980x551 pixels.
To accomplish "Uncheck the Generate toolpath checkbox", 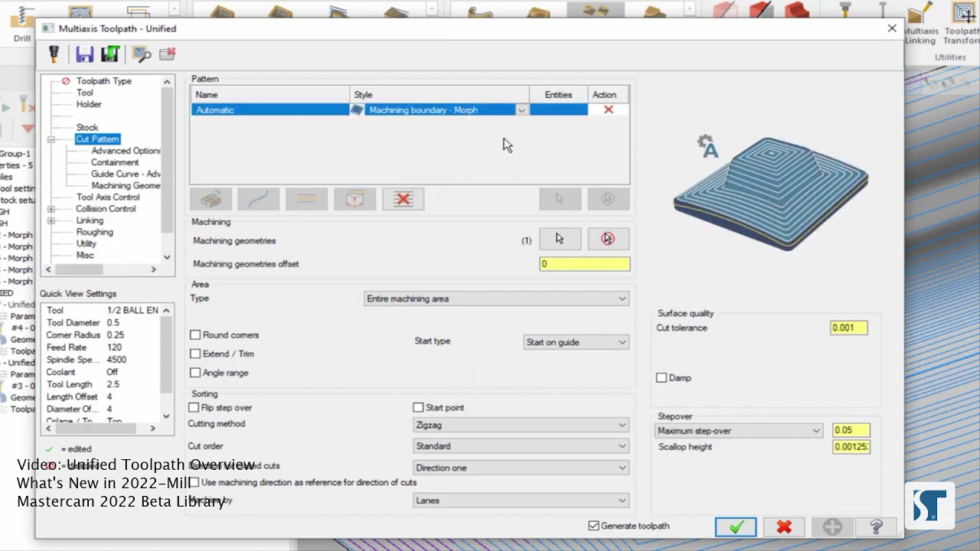I will (x=593, y=526).
